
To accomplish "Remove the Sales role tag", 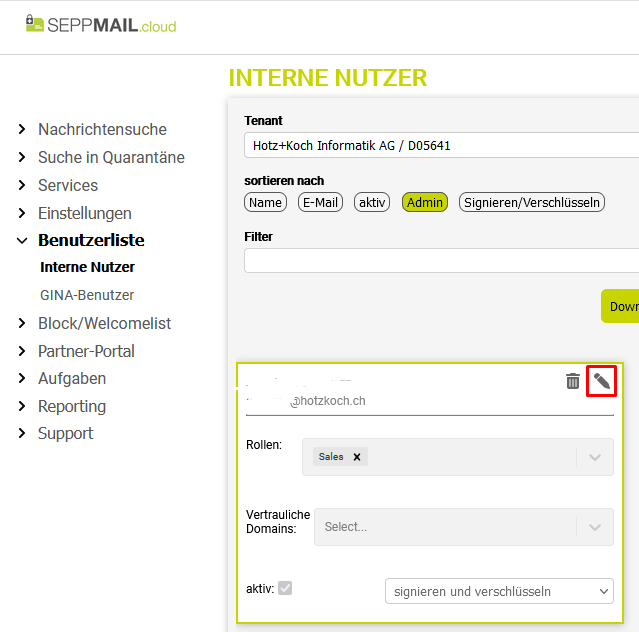I will pos(357,457).
